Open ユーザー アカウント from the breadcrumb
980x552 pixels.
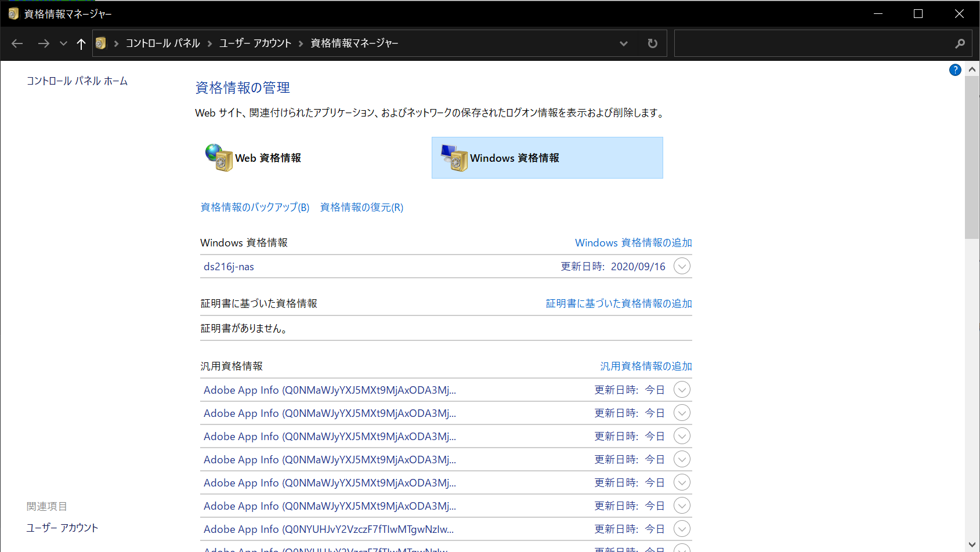(255, 43)
